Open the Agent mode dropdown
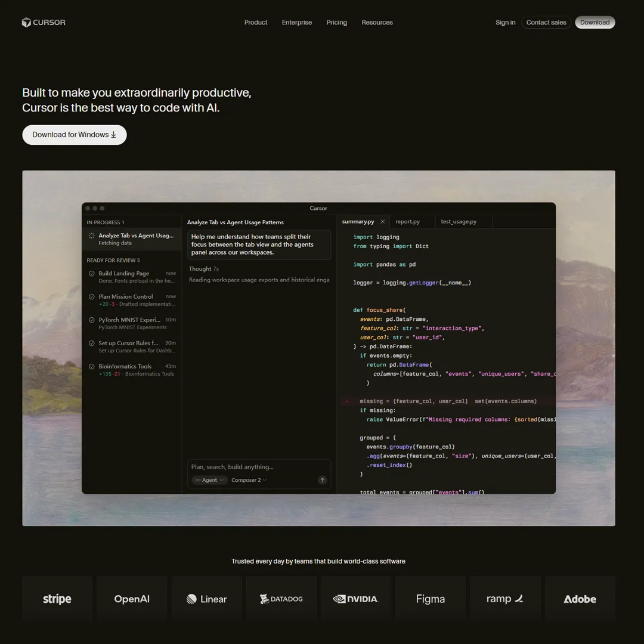 pos(209,479)
